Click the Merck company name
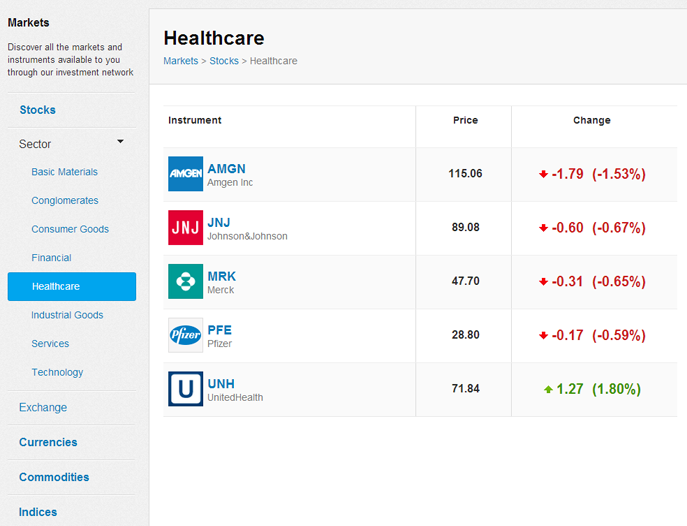The width and height of the screenshot is (687, 526). [220, 290]
